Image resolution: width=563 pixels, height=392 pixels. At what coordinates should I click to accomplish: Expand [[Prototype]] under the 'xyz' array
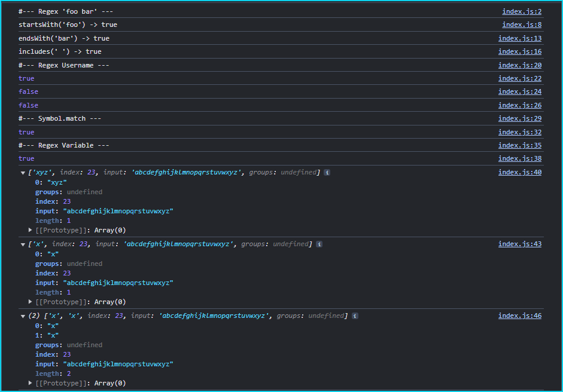point(31,230)
